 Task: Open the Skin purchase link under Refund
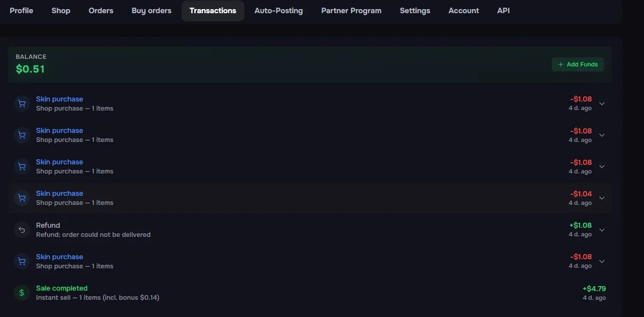(x=59, y=257)
